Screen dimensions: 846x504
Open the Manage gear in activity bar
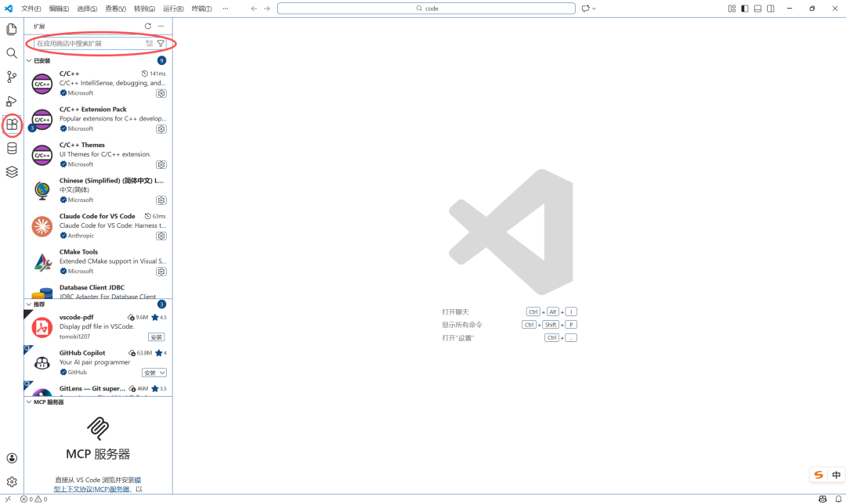pyautogui.click(x=12, y=482)
